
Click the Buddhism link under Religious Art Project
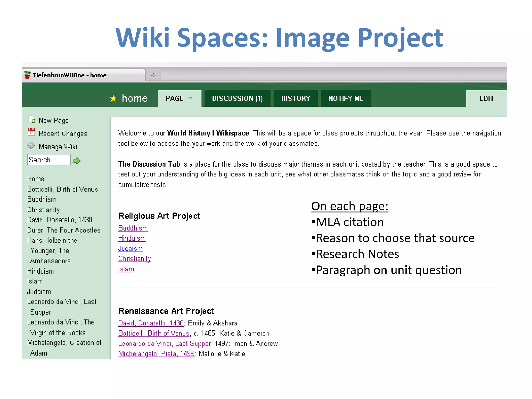point(133,228)
